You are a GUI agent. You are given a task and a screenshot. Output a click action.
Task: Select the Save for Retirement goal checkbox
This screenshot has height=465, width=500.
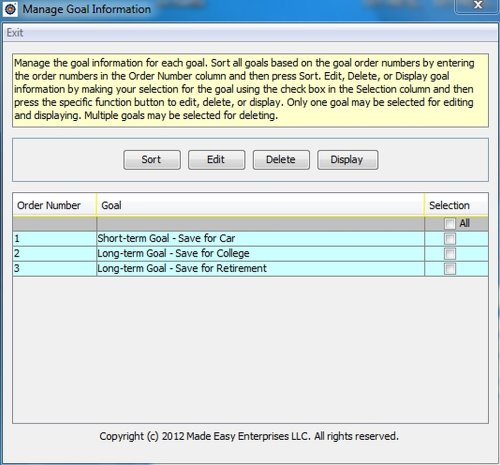point(450,269)
